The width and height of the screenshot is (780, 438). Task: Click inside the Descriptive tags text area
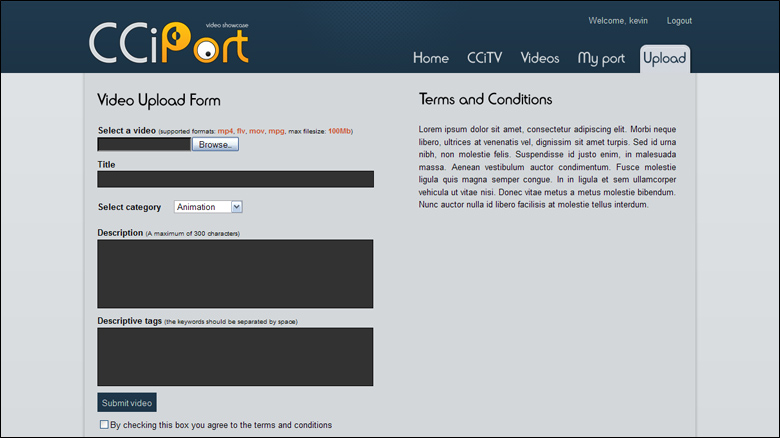click(235, 356)
